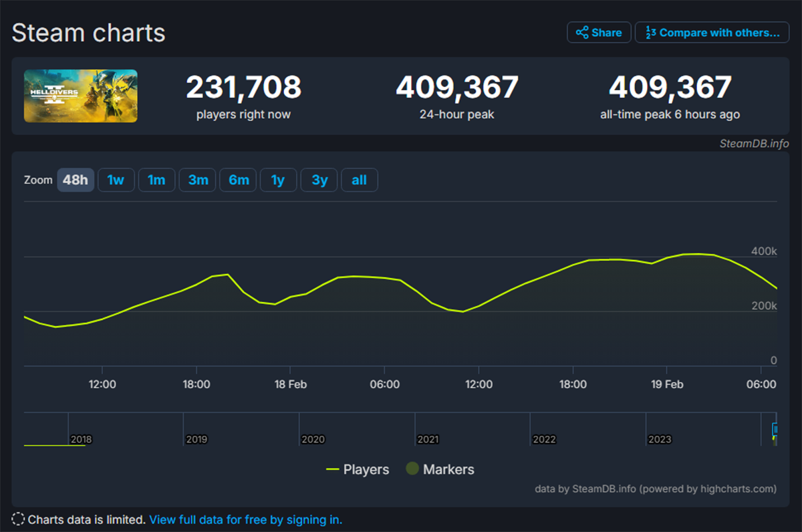Image resolution: width=802 pixels, height=532 pixels.
Task: Set chart zoom to 1m
Action: point(156,180)
